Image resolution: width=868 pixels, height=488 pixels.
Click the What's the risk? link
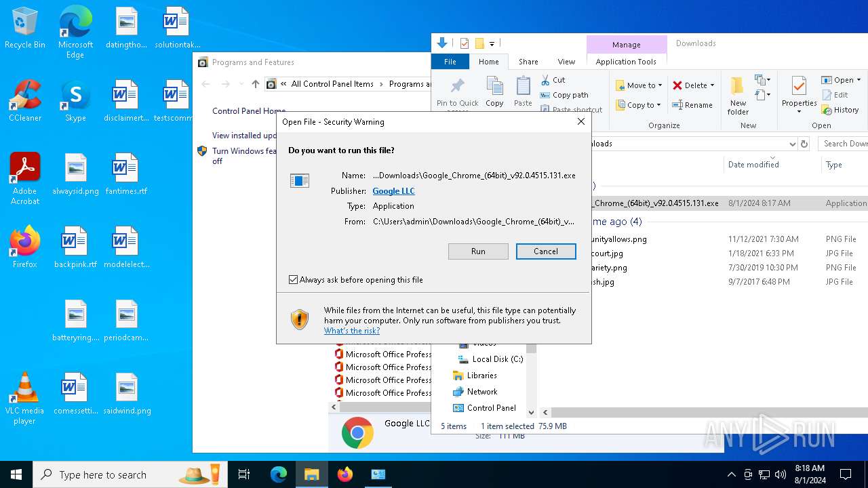[x=352, y=331]
